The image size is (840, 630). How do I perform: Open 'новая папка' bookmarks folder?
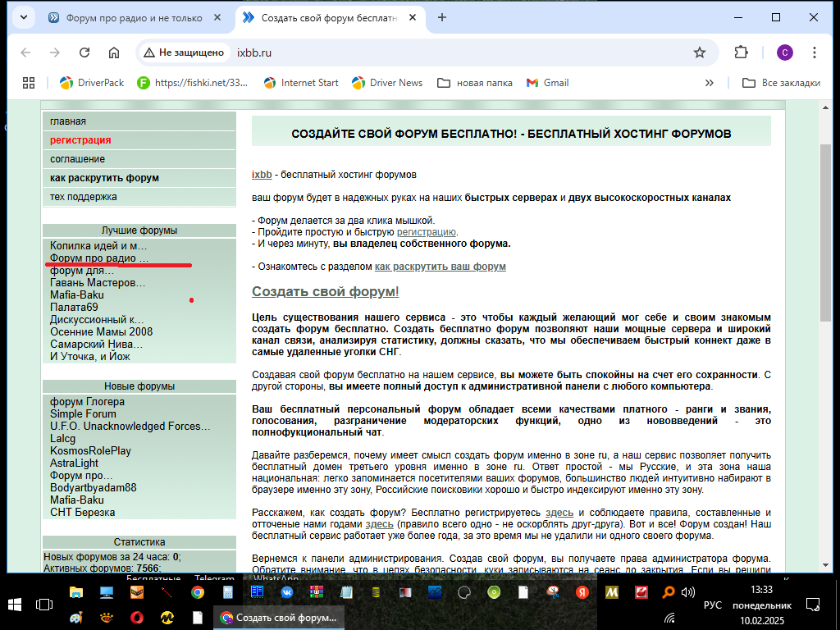coord(475,83)
